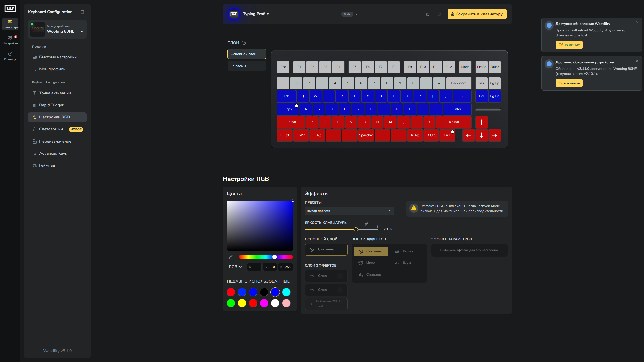644x362 pixels.
Task: Click the undo arrow icon
Action: pos(427,14)
